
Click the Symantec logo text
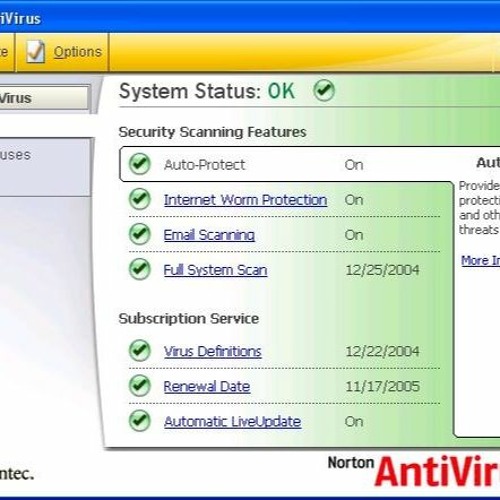(x=17, y=473)
